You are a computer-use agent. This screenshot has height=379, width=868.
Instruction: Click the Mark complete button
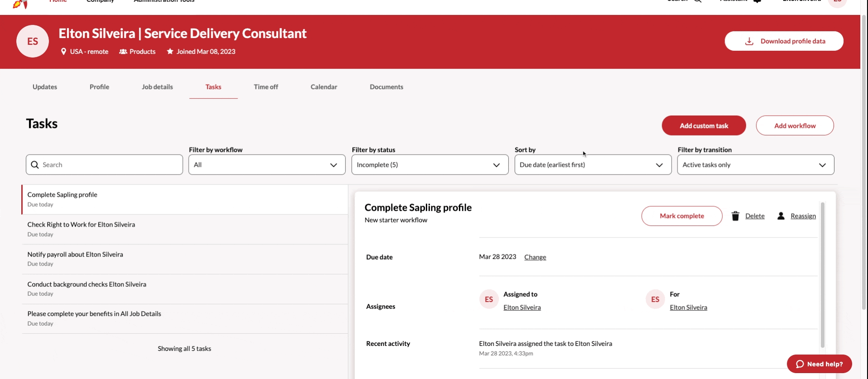[x=682, y=216]
